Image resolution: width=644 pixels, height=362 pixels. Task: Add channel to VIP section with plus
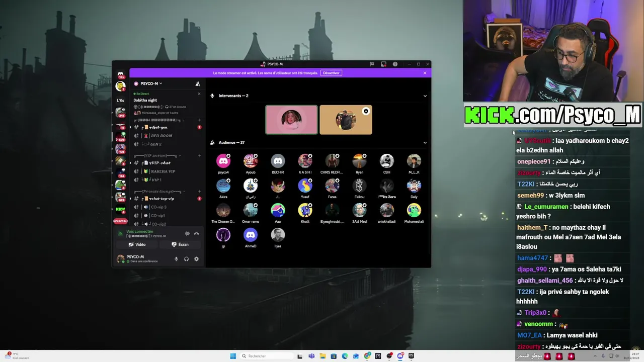point(199,156)
